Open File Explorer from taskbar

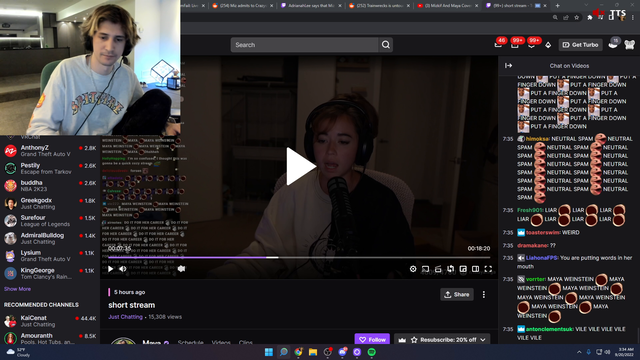point(313,352)
